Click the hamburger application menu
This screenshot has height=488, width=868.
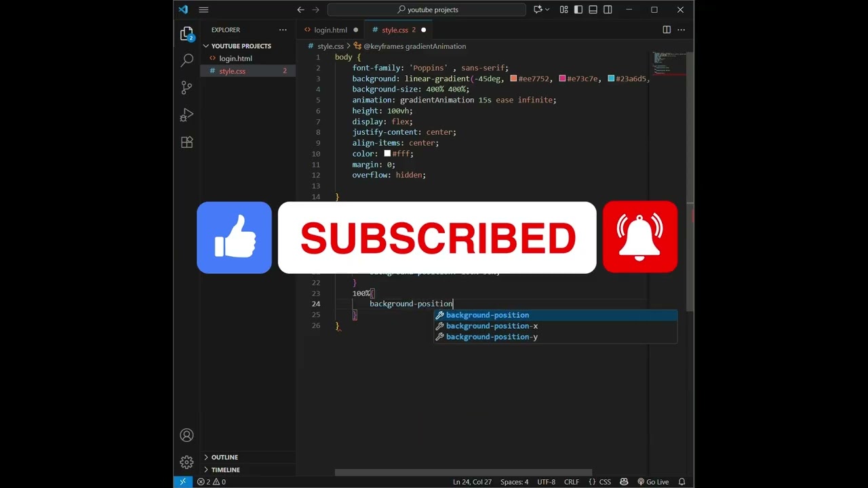203,9
